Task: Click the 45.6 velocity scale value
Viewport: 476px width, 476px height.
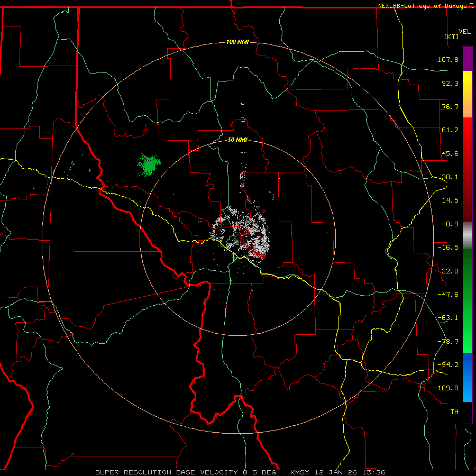Action: click(450, 153)
